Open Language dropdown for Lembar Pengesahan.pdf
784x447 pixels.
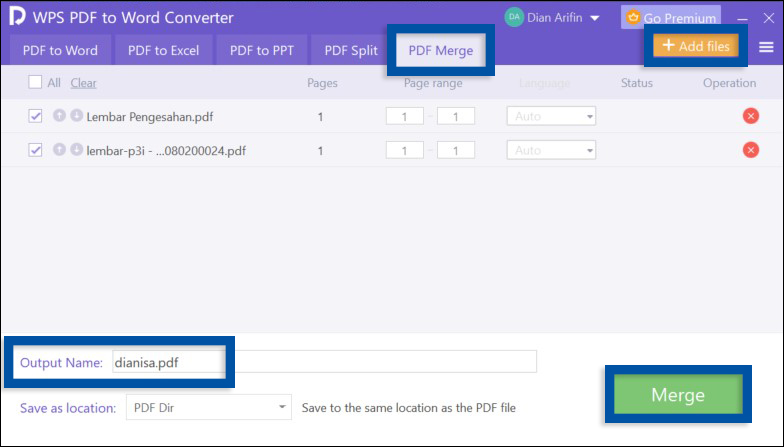point(551,117)
